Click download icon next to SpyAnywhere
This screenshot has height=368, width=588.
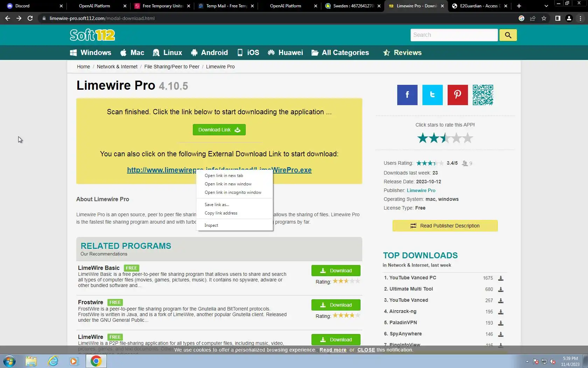pos(500,334)
